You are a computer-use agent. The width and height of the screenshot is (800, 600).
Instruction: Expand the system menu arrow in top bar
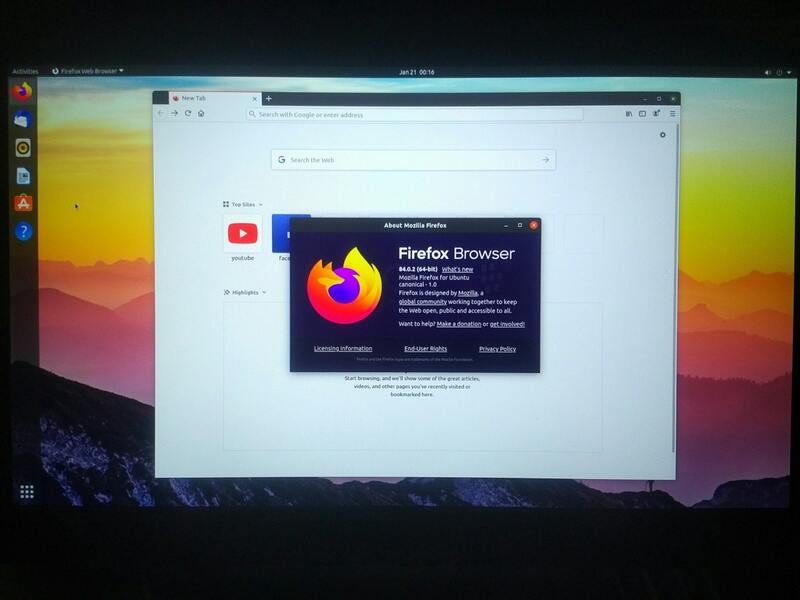coord(789,72)
